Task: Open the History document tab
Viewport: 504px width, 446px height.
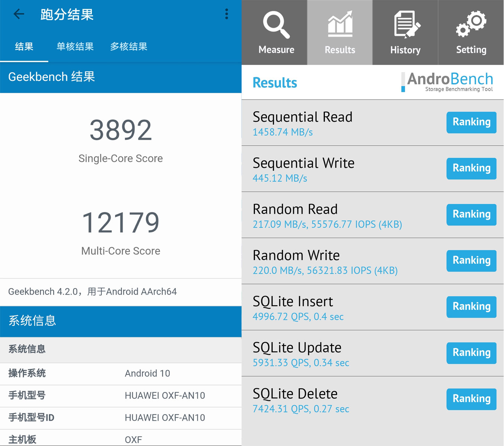Action: coord(405,32)
